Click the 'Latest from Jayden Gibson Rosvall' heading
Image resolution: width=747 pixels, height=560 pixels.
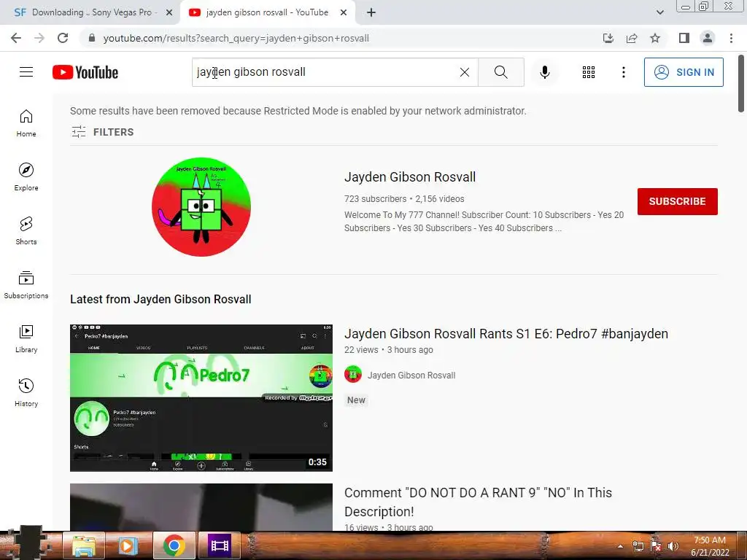click(x=160, y=299)
